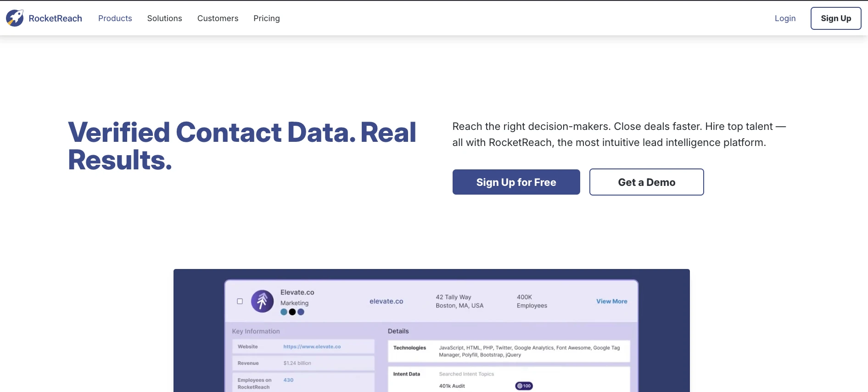
Task: Click the '42 Tally Way' address text
Action: tap(454, 297)
